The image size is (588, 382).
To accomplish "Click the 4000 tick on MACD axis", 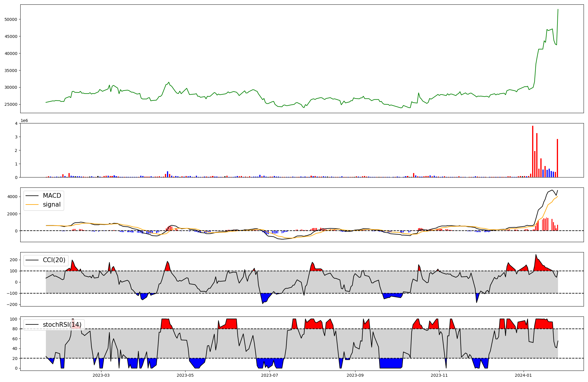I will [13, 197].
